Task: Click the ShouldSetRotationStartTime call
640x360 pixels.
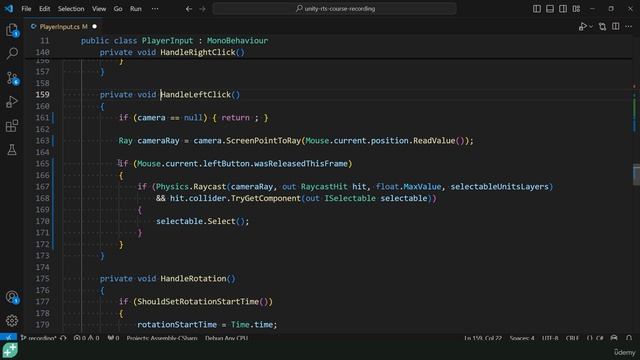Action: (x=198, y=302)
